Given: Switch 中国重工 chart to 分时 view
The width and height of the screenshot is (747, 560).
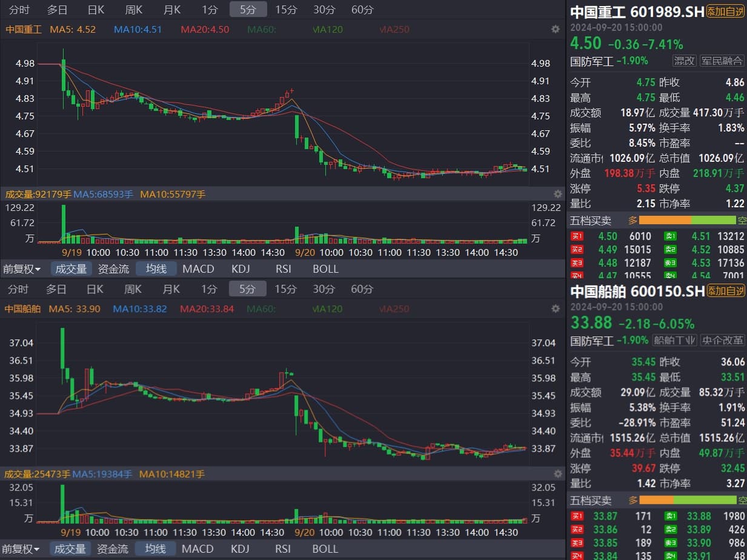Looking at the screenshot, I should point(19,10).
